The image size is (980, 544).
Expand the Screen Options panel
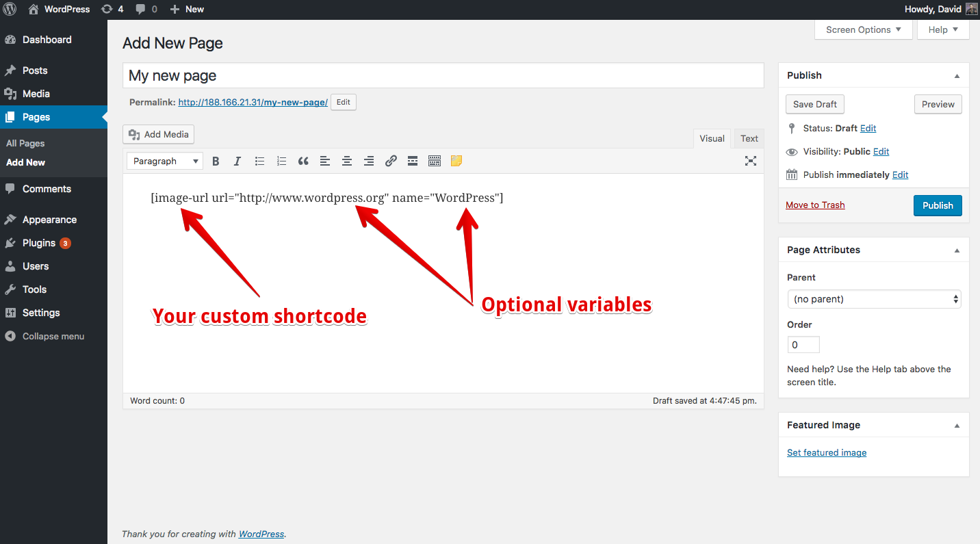pyautogui.click(x=864, y=29)
